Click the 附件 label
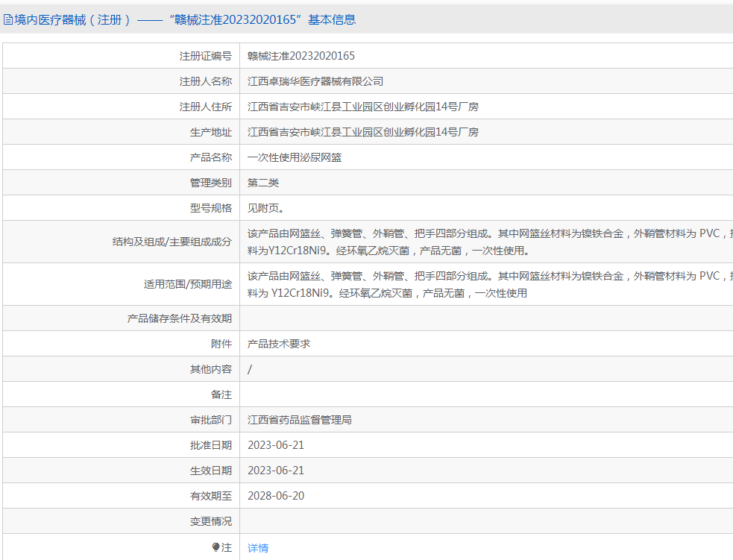 [x=221, y=344]
